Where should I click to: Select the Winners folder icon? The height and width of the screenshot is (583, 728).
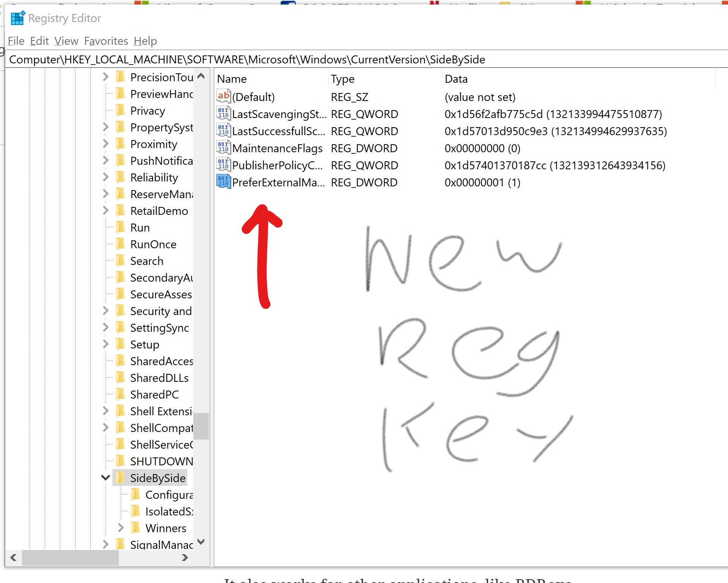coord(136,528)
